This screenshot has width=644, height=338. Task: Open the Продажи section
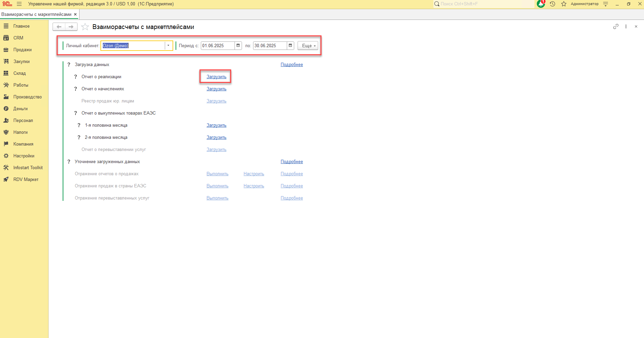[24, 50]
